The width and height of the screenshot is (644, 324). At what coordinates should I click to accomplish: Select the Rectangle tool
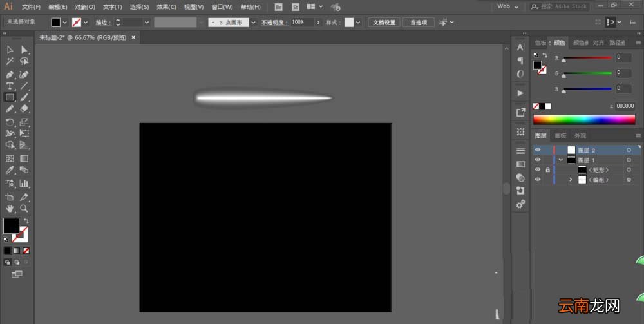coord(10,97)
